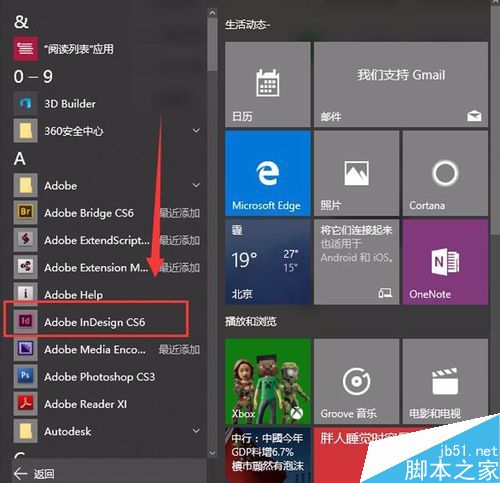
Task: Jump to the letter A section header
Action: coord(20,159)
